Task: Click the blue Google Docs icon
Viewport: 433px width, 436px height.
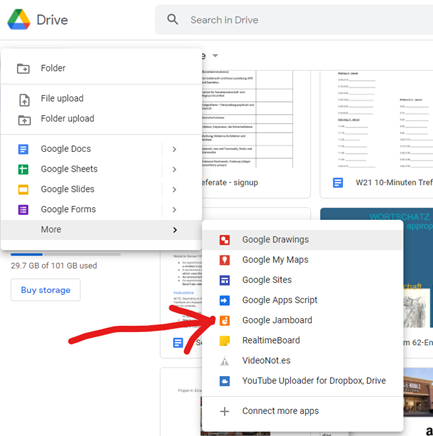Action: [x=23, y=149]
